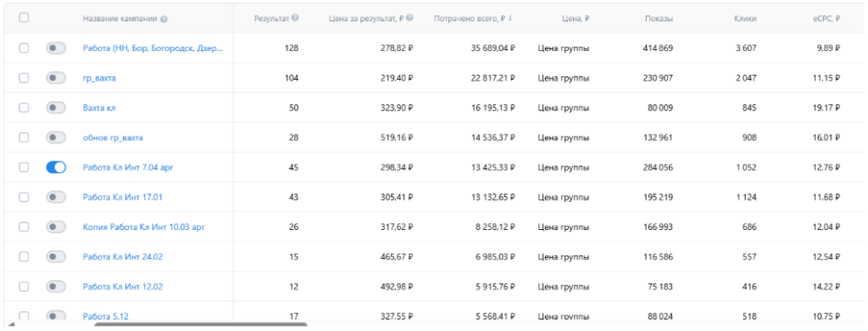Disable the Работа Кл Инт 7.04 арг toggle

click(x=56, y=167)
